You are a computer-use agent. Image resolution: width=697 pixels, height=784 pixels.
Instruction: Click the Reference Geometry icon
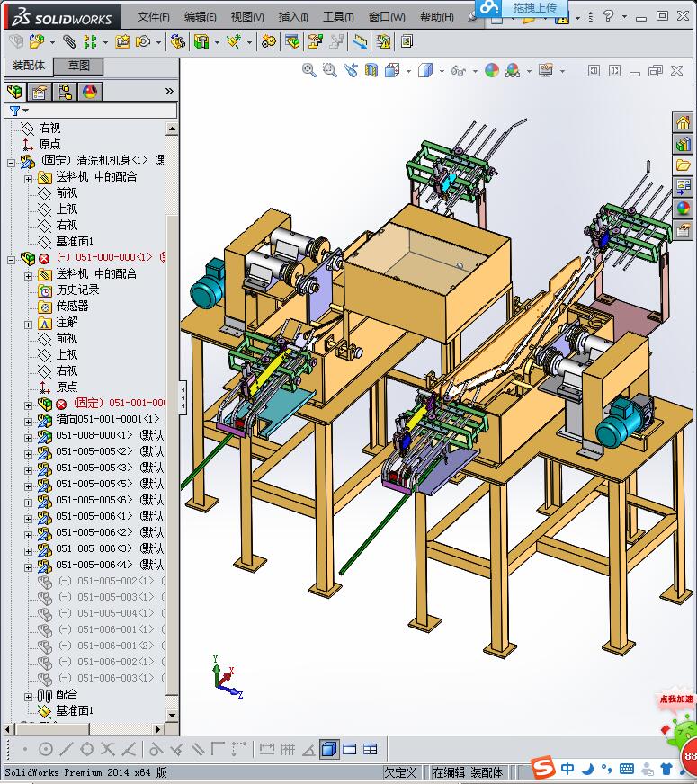pyautogui.click(x=234, y=41)
